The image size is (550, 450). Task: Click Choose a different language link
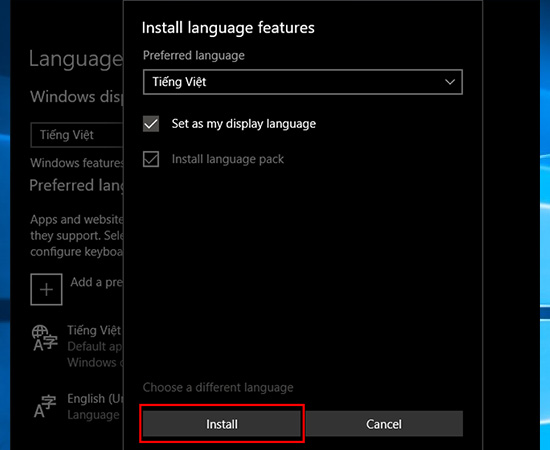tap(218, 387)
